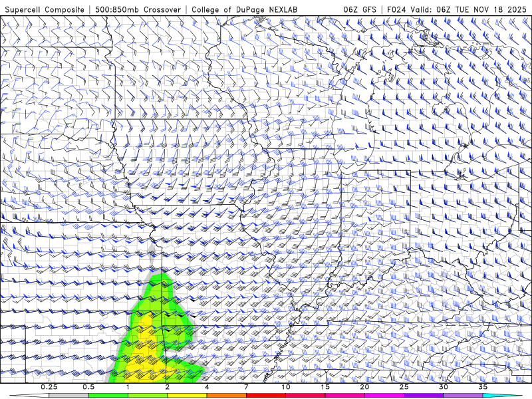Click the '2' legend value

pos(168,387)
